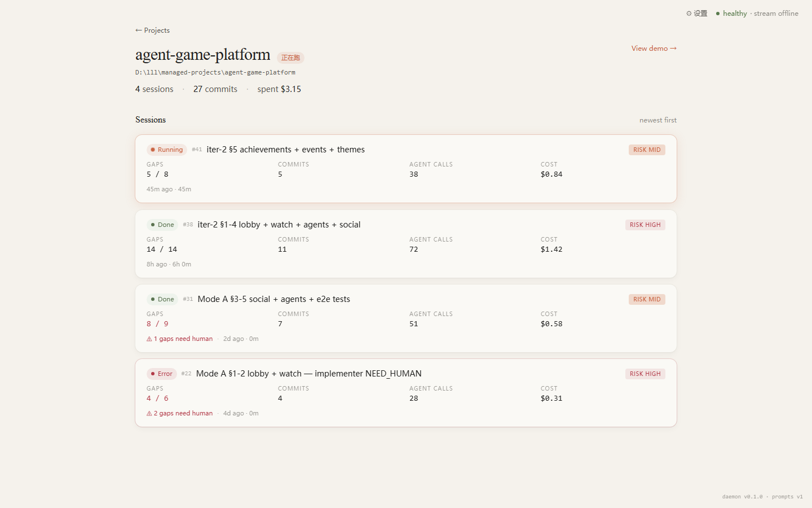Viewport: 812px width, 508px height.
Task: Open settings gear icon 设置
Action: coord(696,14)
